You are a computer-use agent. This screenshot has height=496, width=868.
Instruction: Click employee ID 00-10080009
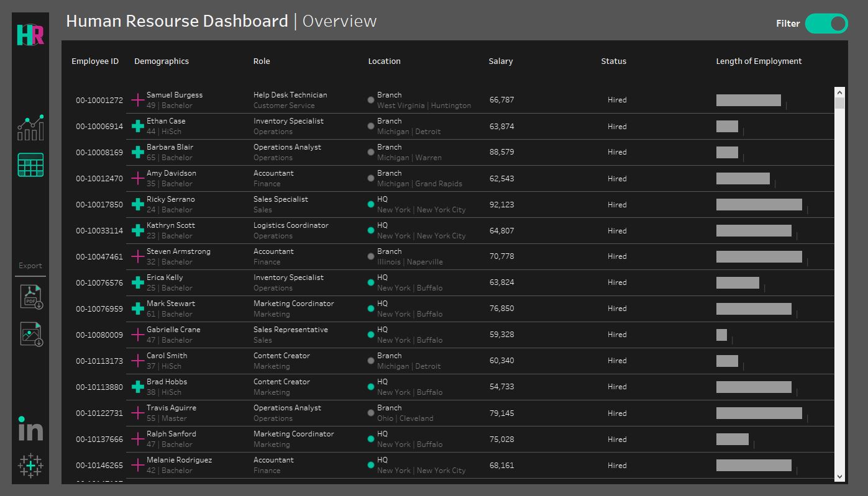99,335
